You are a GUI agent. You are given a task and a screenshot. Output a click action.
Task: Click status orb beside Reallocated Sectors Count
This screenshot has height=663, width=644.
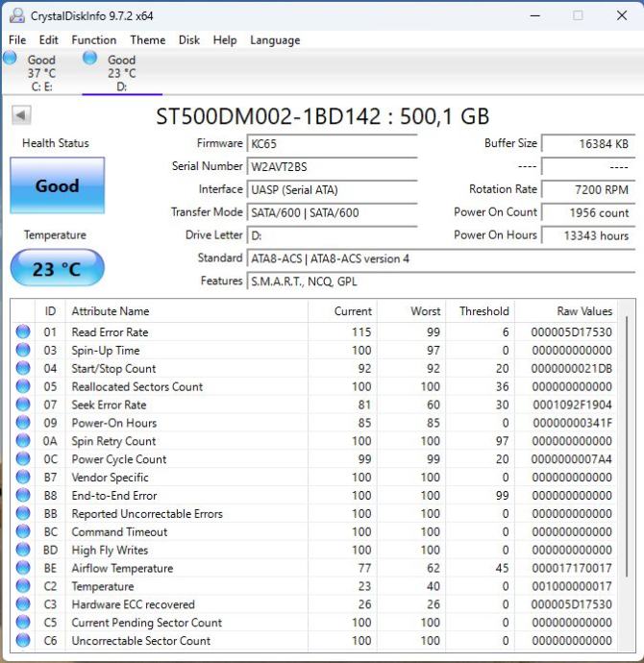23,387
